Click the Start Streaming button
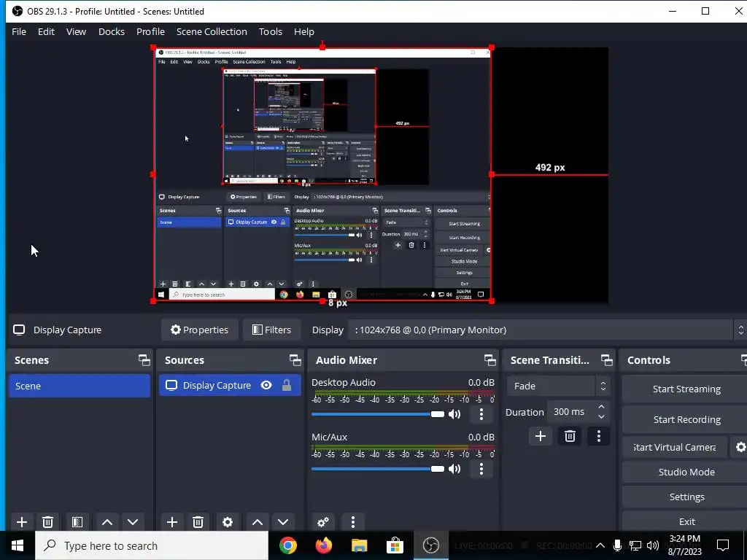Screen dimensions: 747x560 click(686, 389)
